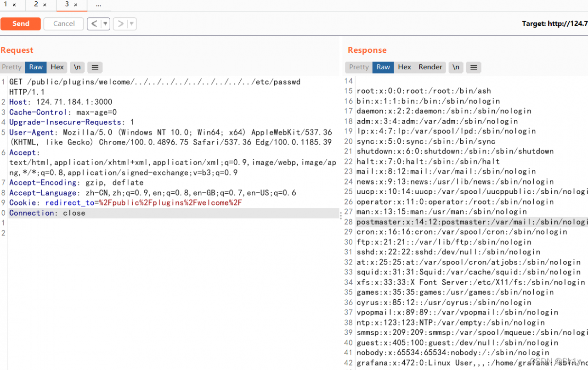
Task: Close Repeater tab 1
Action: coord(14,5)
